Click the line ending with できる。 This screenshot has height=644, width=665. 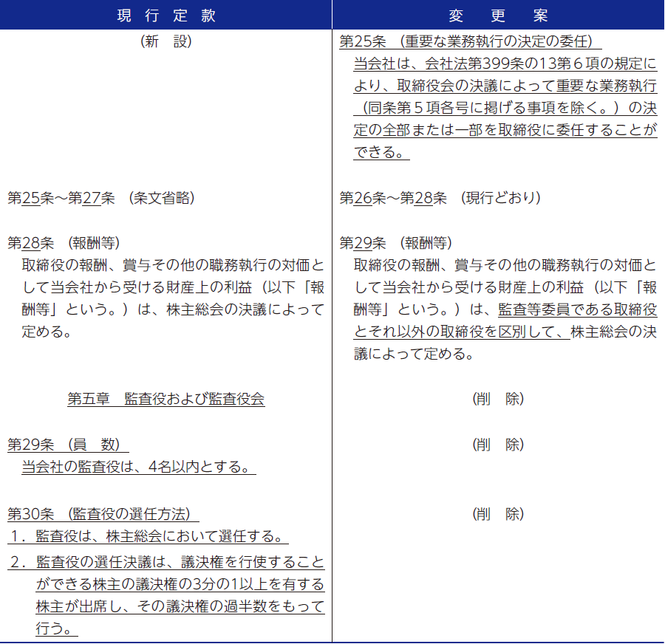pyautogui.click(x=381, y=153)
